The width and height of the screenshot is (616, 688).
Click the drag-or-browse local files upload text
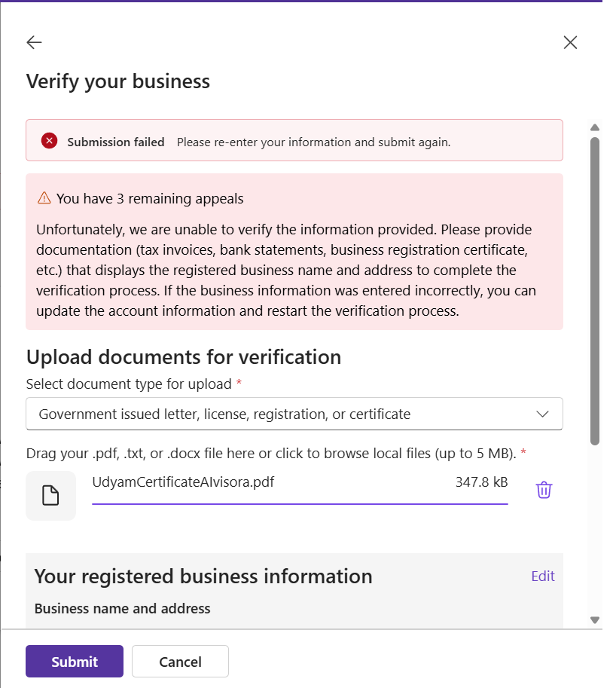[x=271, y=454]
